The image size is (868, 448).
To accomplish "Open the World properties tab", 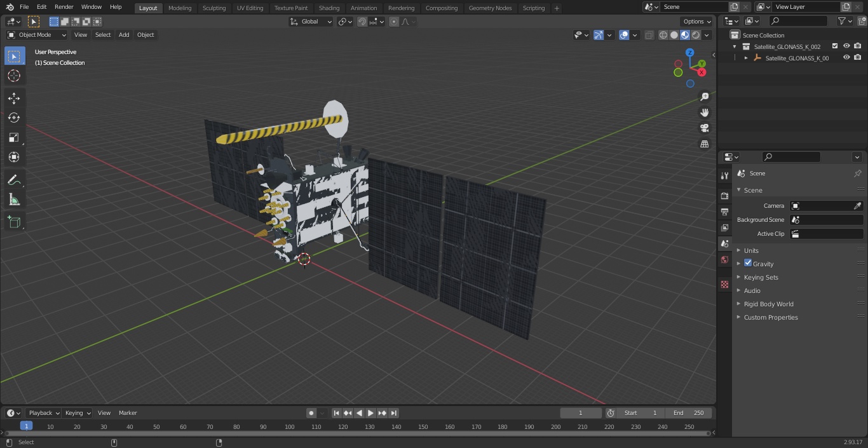I will [x=724, y=260].
